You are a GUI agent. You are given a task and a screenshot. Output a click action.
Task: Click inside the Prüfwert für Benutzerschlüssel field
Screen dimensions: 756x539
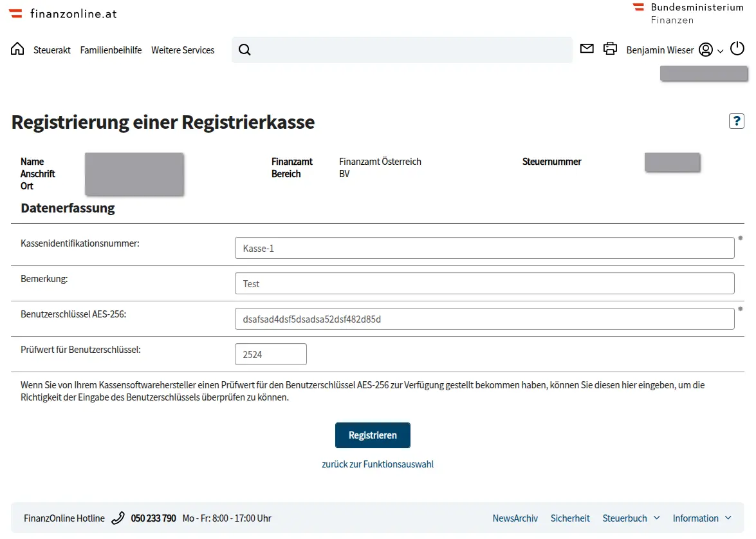coord(270,354)
